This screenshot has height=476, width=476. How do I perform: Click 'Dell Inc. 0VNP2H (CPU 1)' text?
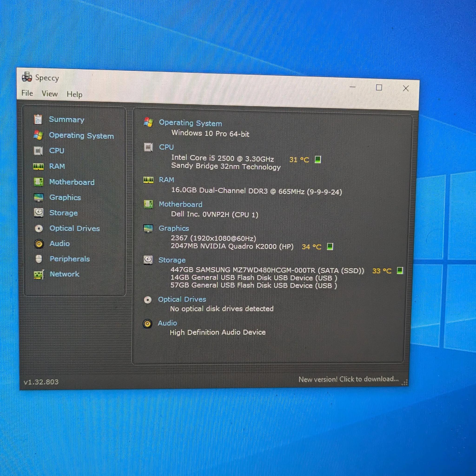coord(215,214)
